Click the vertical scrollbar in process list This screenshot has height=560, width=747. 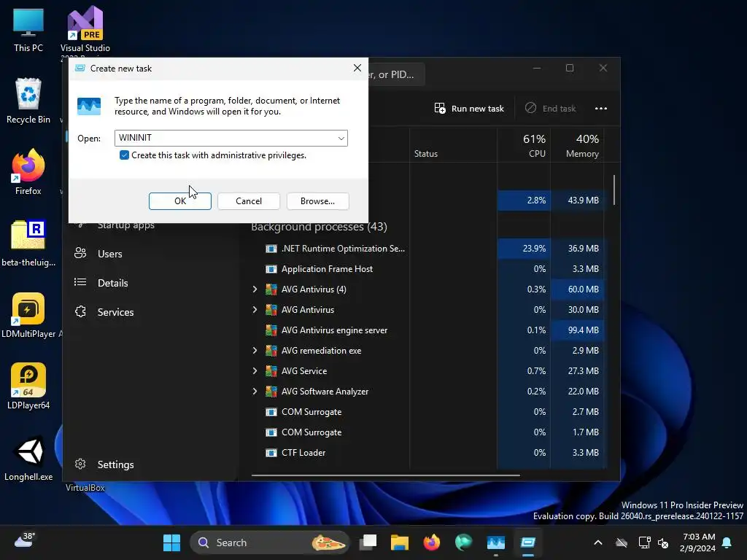click(614, 190)
